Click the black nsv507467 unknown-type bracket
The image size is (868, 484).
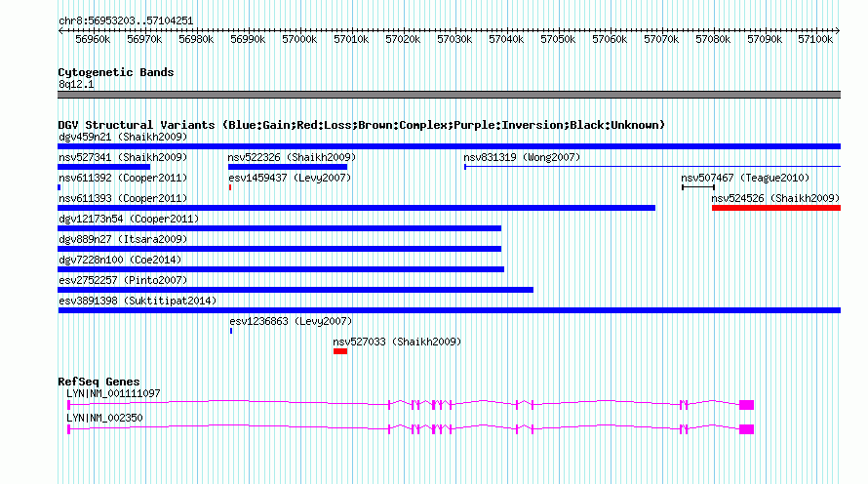click(x=698, y=187)
